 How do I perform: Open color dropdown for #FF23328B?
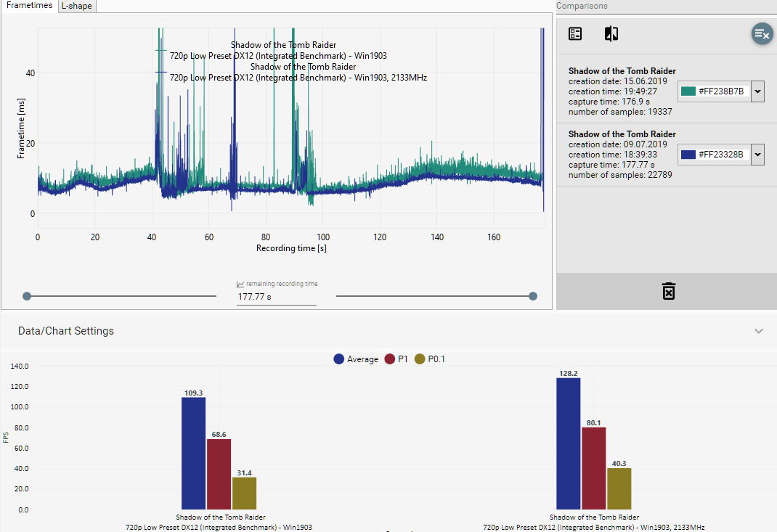click(x=757, y=155)
